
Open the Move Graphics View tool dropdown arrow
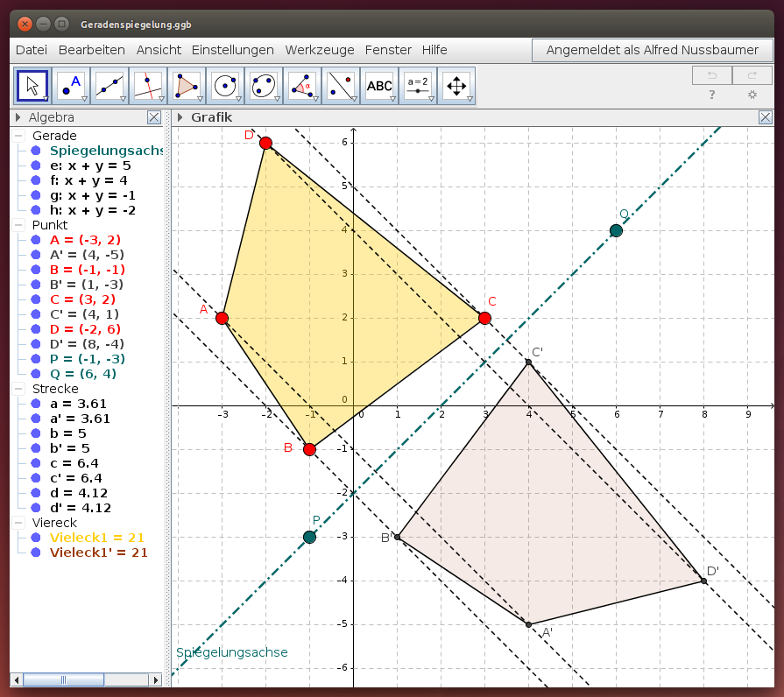click(x=470, y=99)
